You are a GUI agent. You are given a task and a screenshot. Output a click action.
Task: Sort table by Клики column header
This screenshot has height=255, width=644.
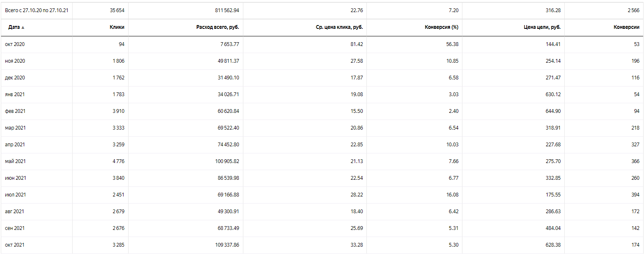tap(118, 27)
